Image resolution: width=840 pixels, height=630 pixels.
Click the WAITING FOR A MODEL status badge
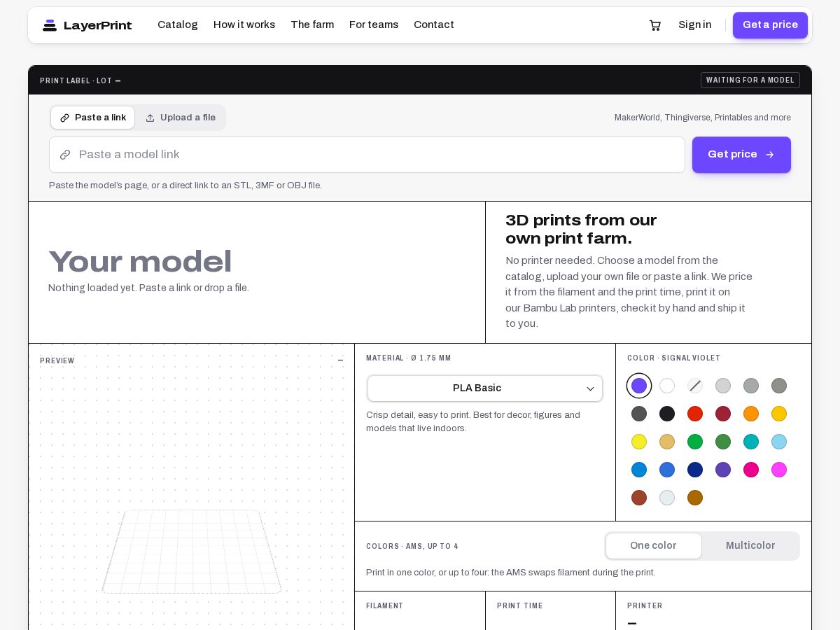coord(750,80)
